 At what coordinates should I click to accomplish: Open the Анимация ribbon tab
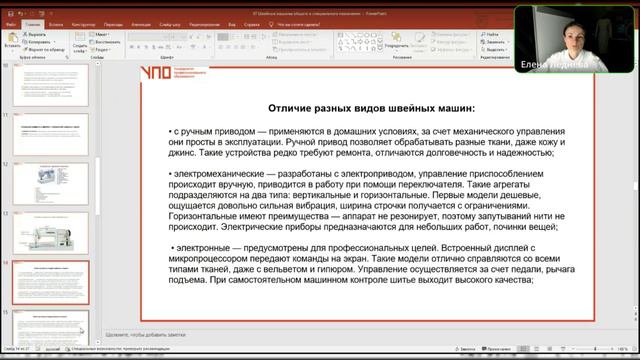click(141, 24)
